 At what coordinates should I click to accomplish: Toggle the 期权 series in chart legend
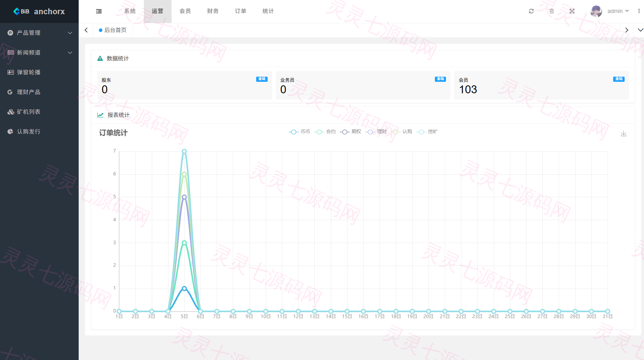[x=351, y=132]
